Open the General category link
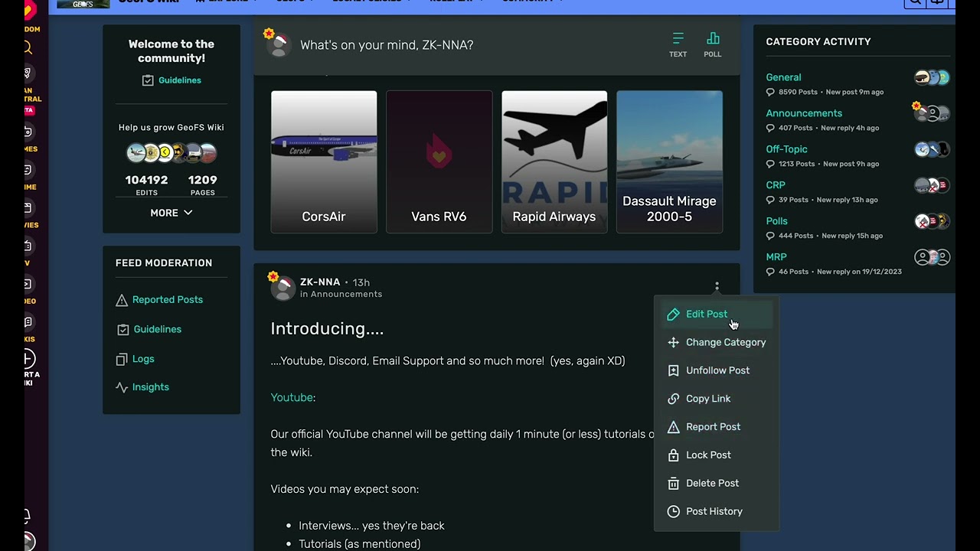This screenshot has width=980, height=551. click(x=783, y=77)
